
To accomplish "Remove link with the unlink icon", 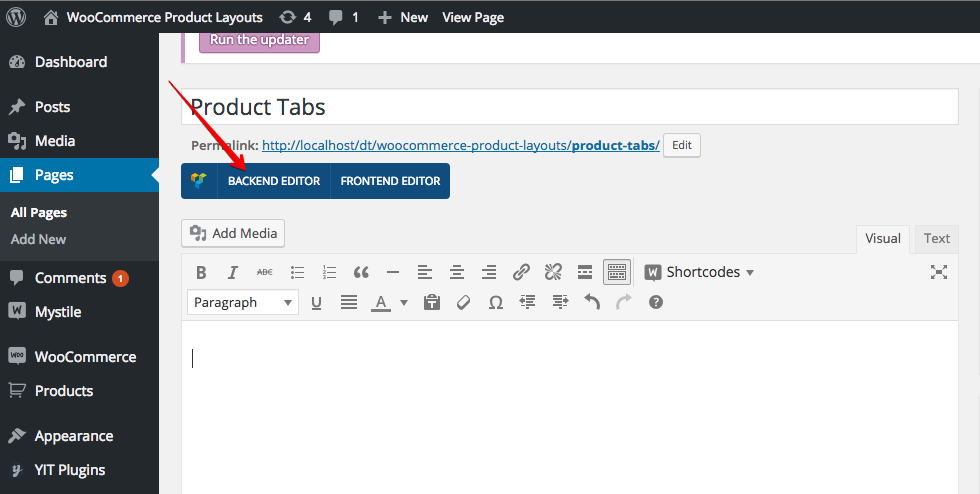I will [x=552, y=272].
